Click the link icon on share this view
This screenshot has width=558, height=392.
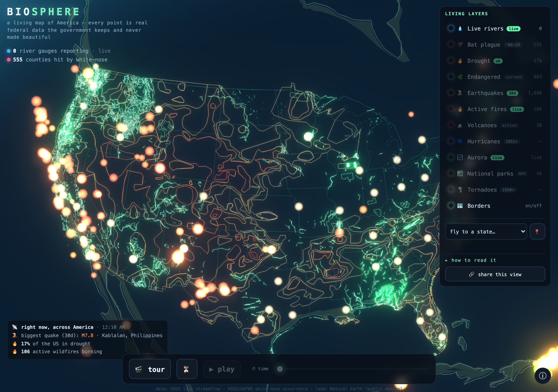click(471, 274)
